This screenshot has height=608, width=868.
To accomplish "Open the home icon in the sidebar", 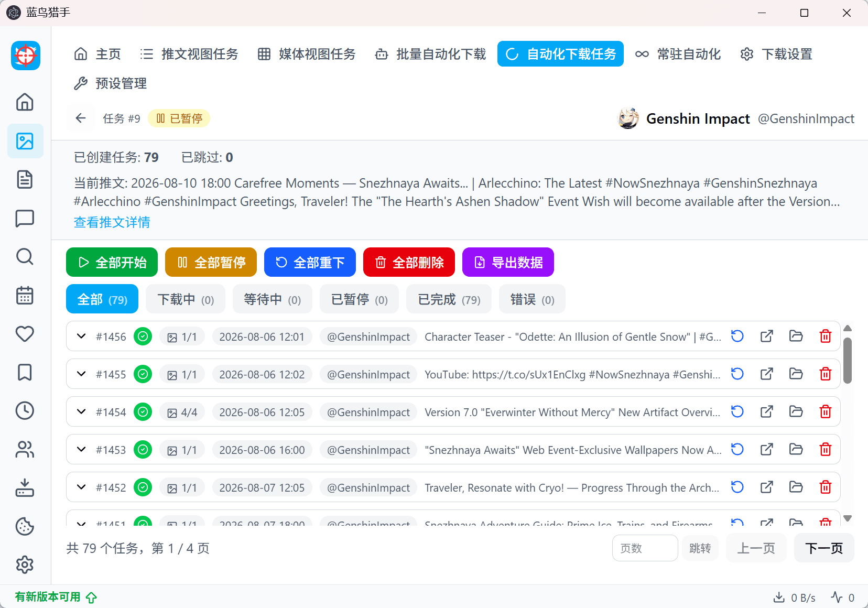I will [25, 102].
